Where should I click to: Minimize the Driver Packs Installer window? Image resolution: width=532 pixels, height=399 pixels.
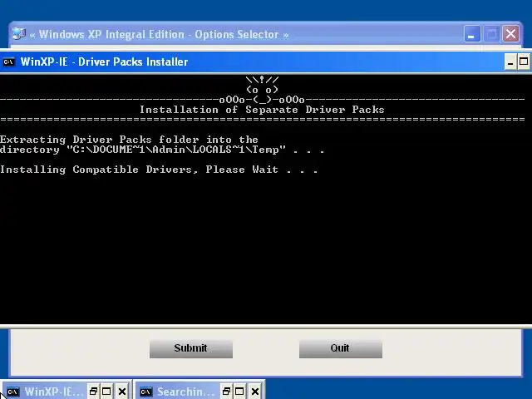click(510, 62)
